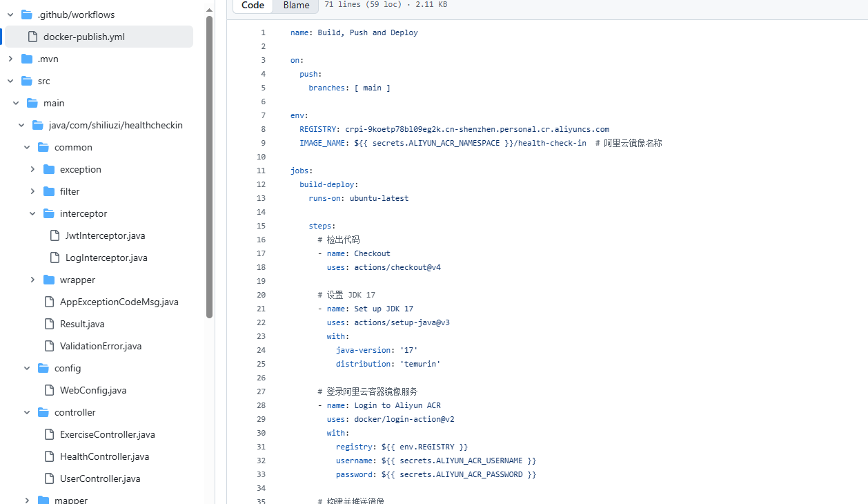The image size is (868, 504).
Task: Click the 'docker/login-action@v2' code text
Action: click(x=404, y=419)
